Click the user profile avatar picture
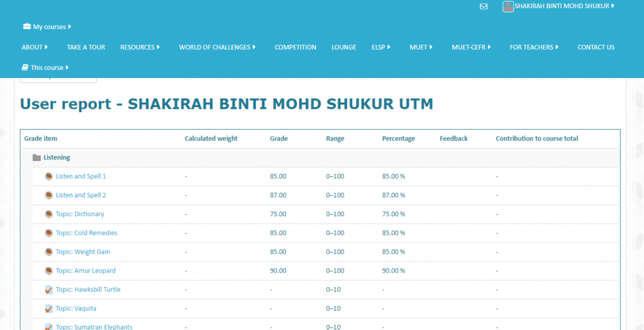 tap(508, 6)
